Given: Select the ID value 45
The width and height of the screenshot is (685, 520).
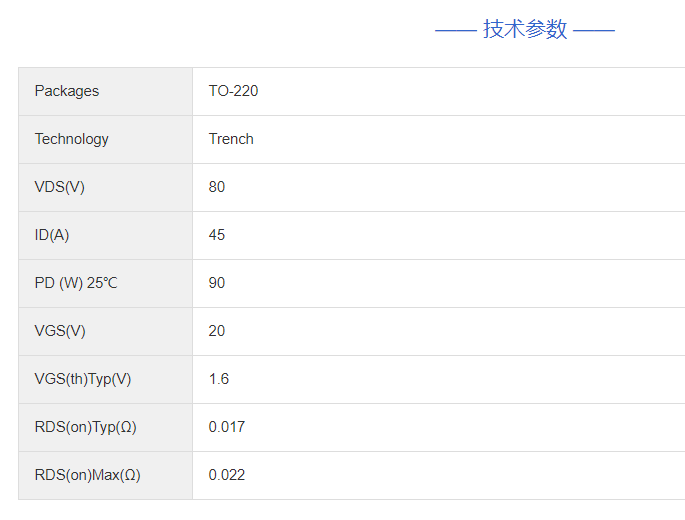Looking at the screenshot, I should [x=217, y=235].
